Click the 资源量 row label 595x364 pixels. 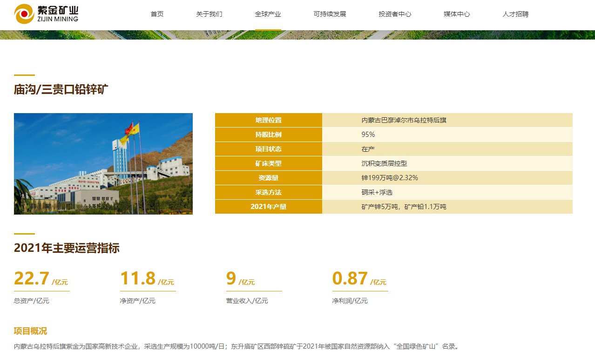tap(268, 178)
